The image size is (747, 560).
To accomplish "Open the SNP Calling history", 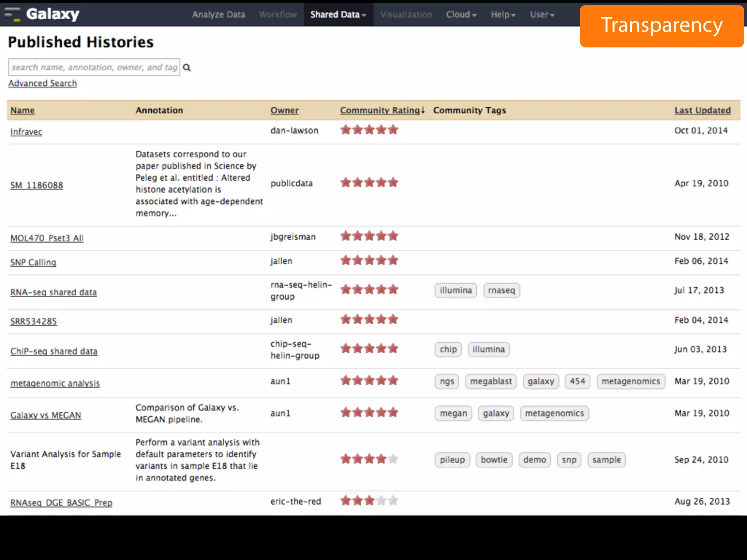I will point(33,262).
